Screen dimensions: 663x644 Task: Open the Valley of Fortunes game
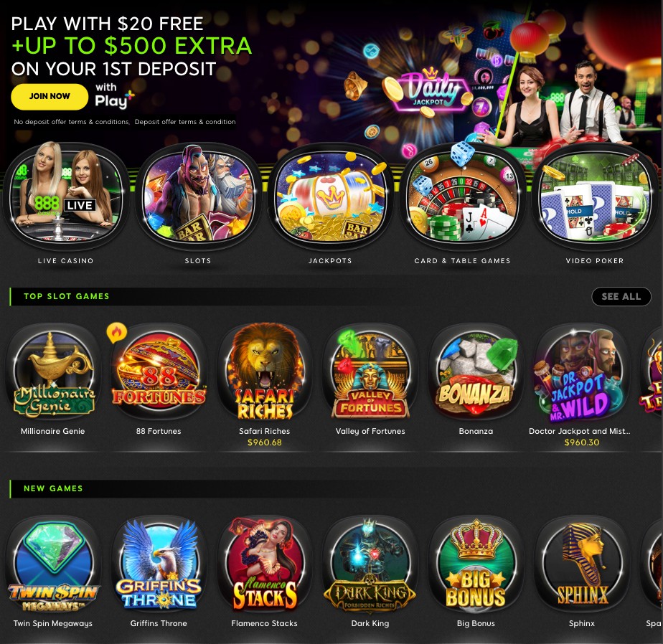click(x=370, y=372)
